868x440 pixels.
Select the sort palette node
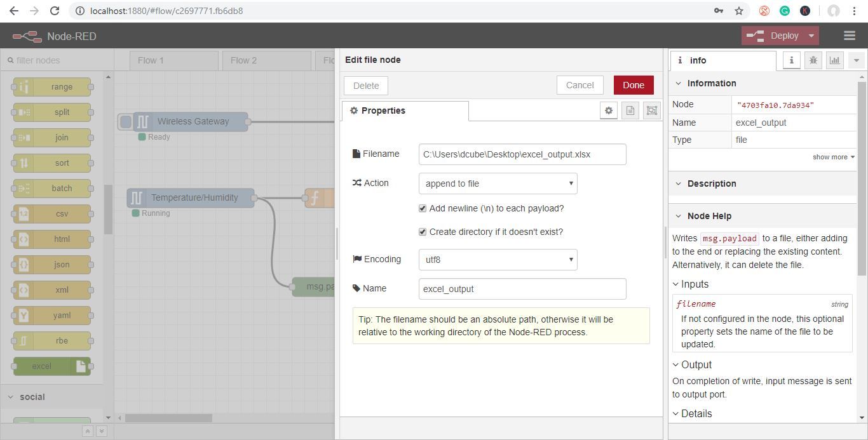coord(52,163)
